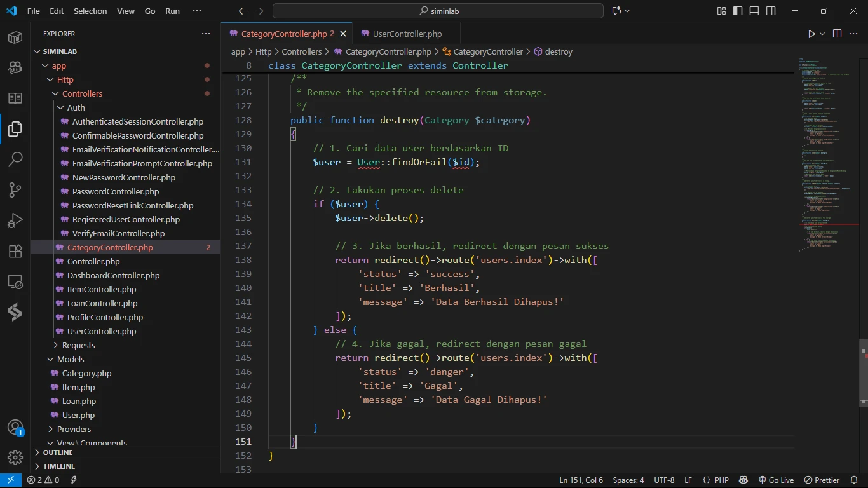The width and height of the screenshot is (868, 488).
Task: Click the Manage gear icon
Action: point(15,457)
